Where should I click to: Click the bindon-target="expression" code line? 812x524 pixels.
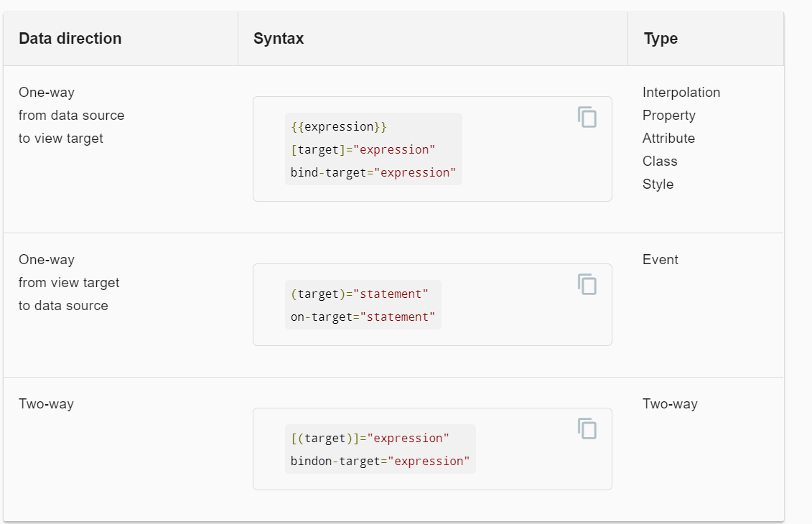pyautogui.click(x=380, y=461)
